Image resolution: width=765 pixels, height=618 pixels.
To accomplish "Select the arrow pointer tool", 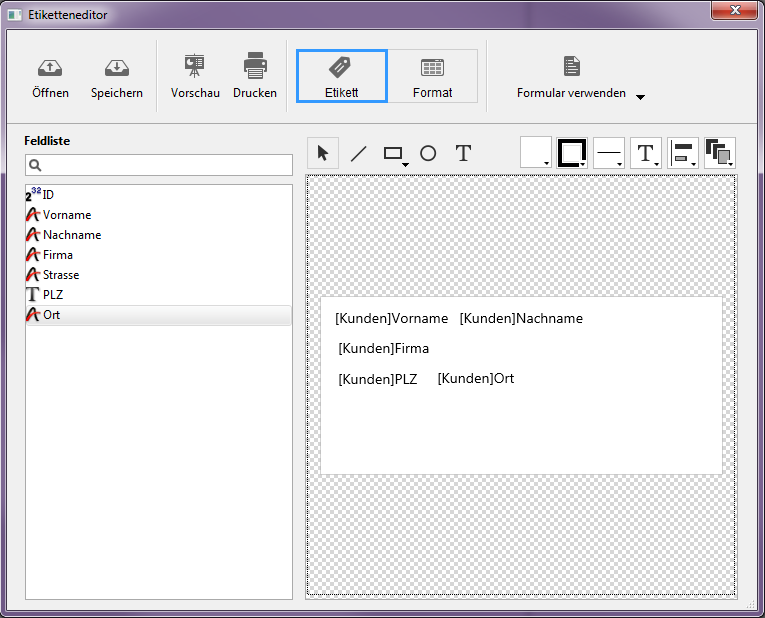I will point(323,153).
